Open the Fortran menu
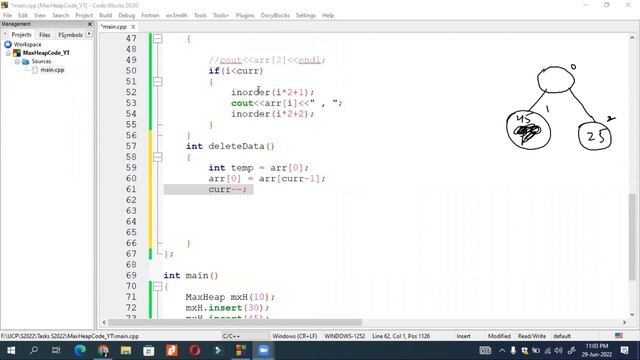Screen dimensions: 640x360 (150, 15)
